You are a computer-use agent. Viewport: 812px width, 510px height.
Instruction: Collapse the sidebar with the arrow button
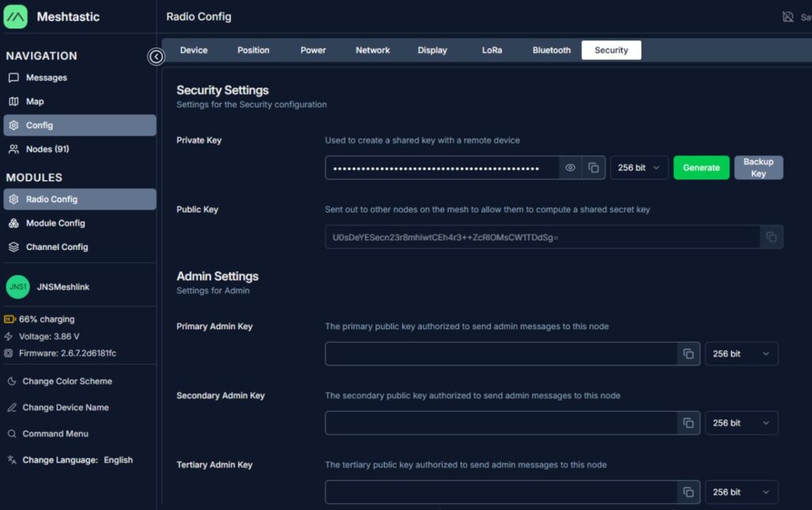(156, 56)
